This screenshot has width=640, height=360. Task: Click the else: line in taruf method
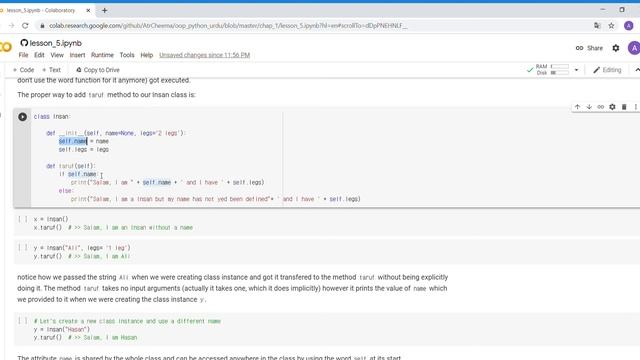(x=66, y=191)
